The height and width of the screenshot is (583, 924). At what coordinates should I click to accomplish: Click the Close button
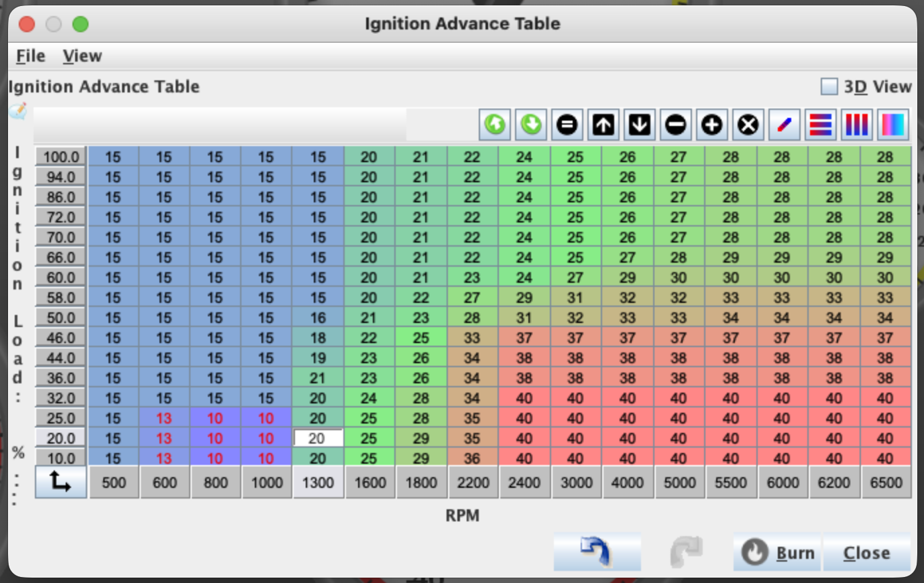coord(866,553)
